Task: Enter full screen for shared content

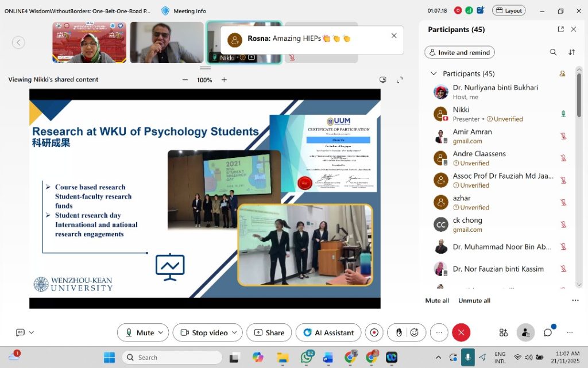Action: click(x=400, y=80)
